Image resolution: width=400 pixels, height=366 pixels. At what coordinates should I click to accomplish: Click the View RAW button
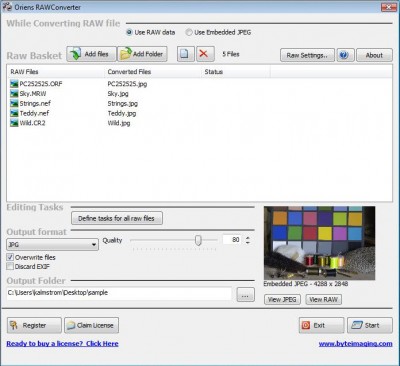(324, 300)
